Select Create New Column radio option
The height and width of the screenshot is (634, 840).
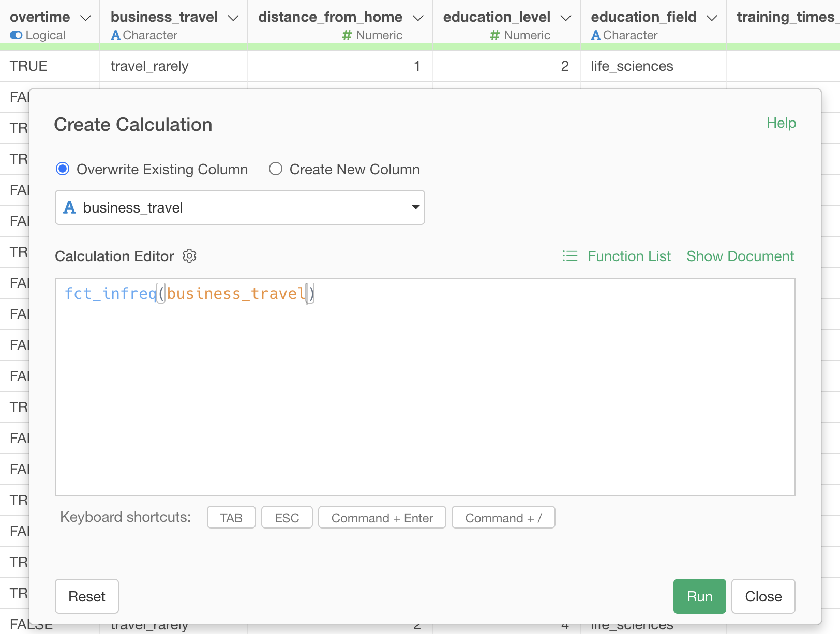pos(276,169)
